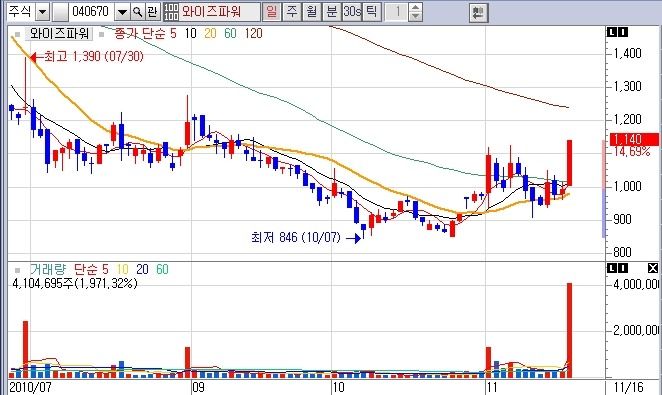Screen dimensions: 662x395
Task: Switch to the 월 monthly chart period
Action: [311, 11]
